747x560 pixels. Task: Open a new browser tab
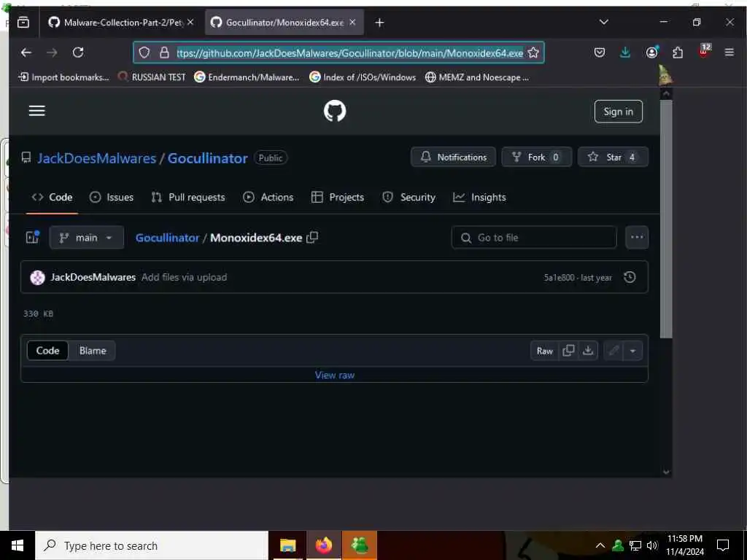pyautogui.click(x=379, y=23)
